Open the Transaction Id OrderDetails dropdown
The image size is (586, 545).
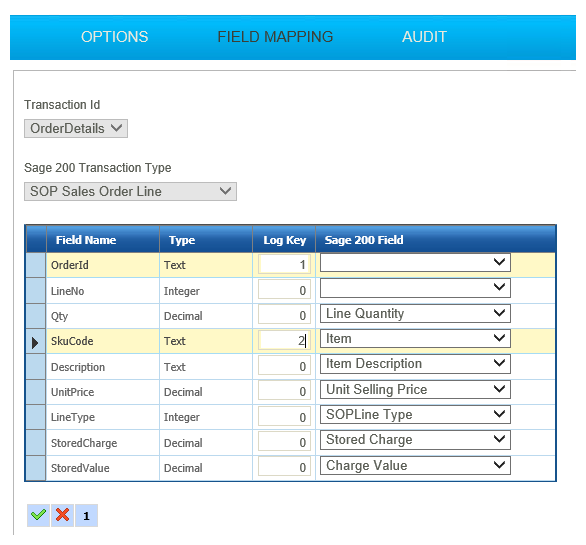[76, 129]
